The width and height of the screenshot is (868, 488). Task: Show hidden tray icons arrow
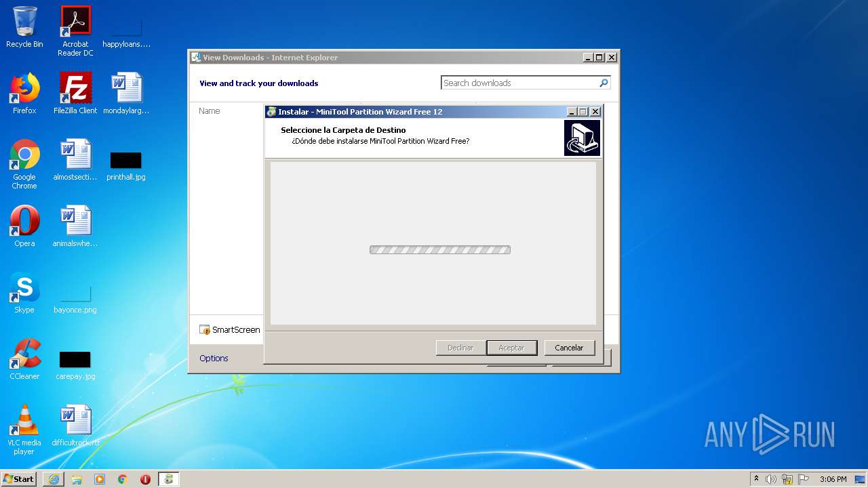click(x=756, y=479)
